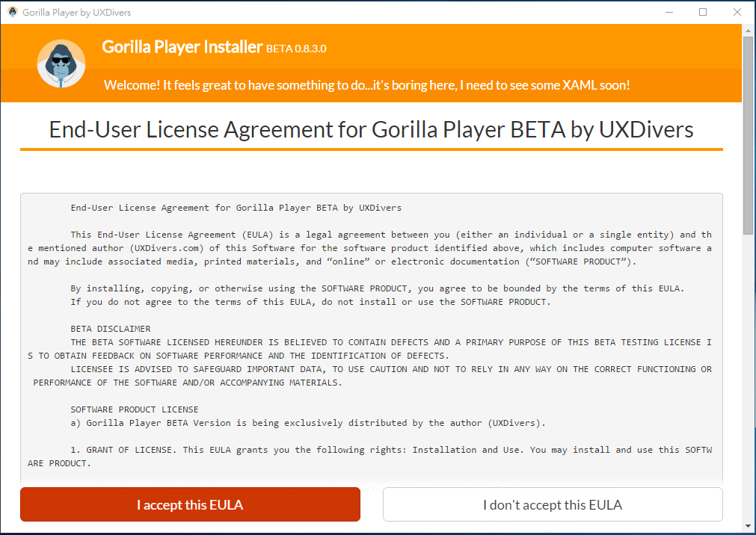
Task: Click 'If you do not agree' line
Action: [x=310, y=302]
